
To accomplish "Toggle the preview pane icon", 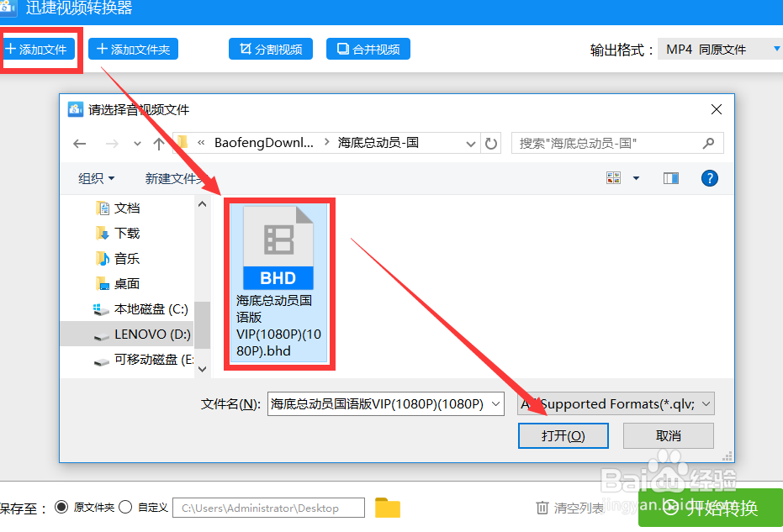I will [x=670, y=177].
